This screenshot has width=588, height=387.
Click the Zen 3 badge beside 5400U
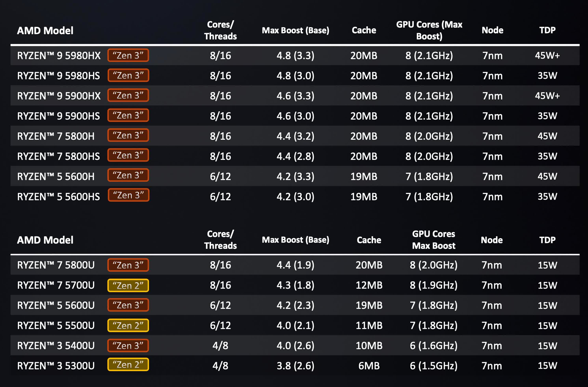tap(128, 345)
